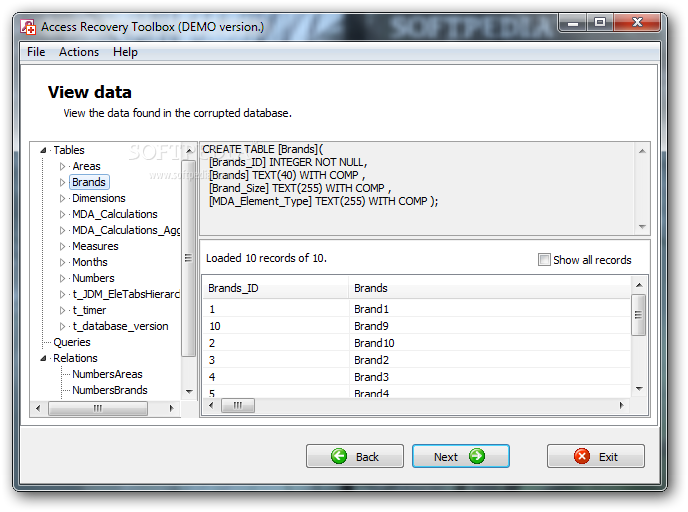Click data grid horizontal scroll left arrow
The height and width of the screenshot is (512, 688).
coord(211,405)
